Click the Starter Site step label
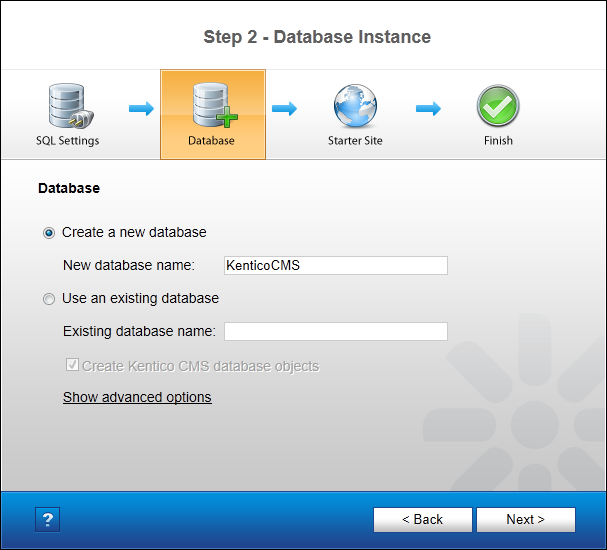Screen dimensions: 607x550 pyautogui.click(x=355, y=140)
